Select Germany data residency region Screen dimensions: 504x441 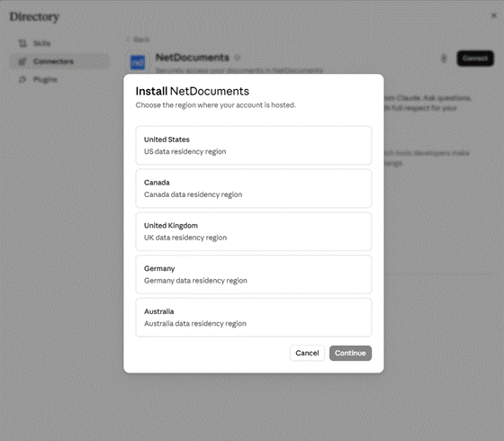tap(254, 274)
